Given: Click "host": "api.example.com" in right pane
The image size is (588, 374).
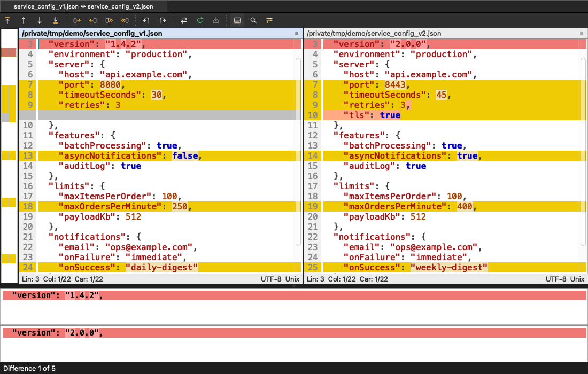Looking at the screenshot, I should (x=410, y=75).
